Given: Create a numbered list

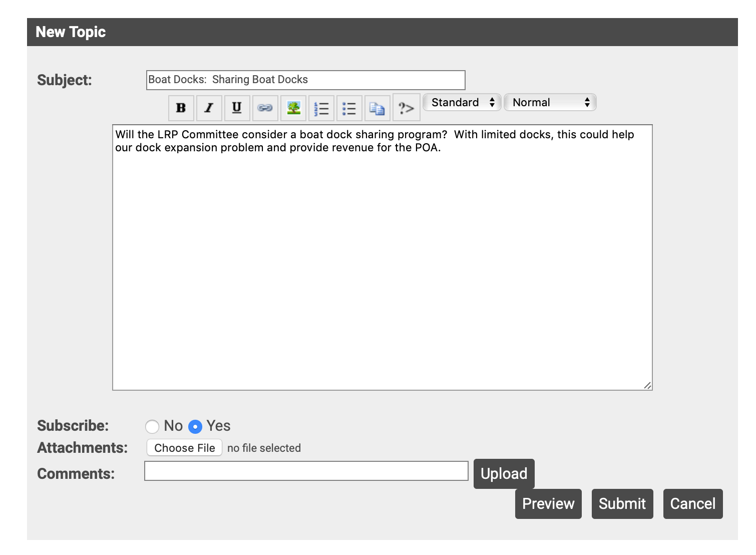Looking at the screenshot, I should (321, 108).
